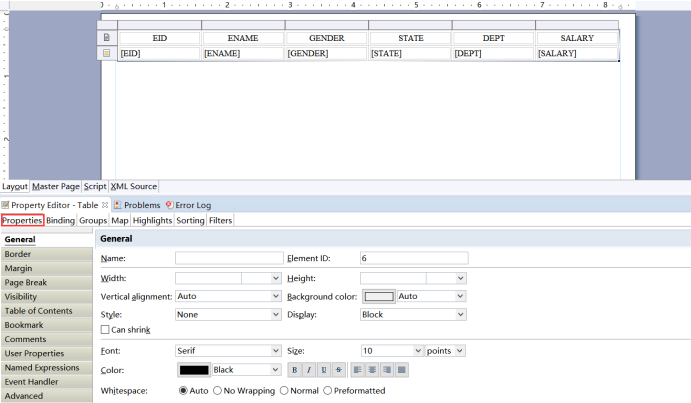This screenshot has height=403, width=691.
Task: Select the Highlights tab
Action: pos(152,220)
